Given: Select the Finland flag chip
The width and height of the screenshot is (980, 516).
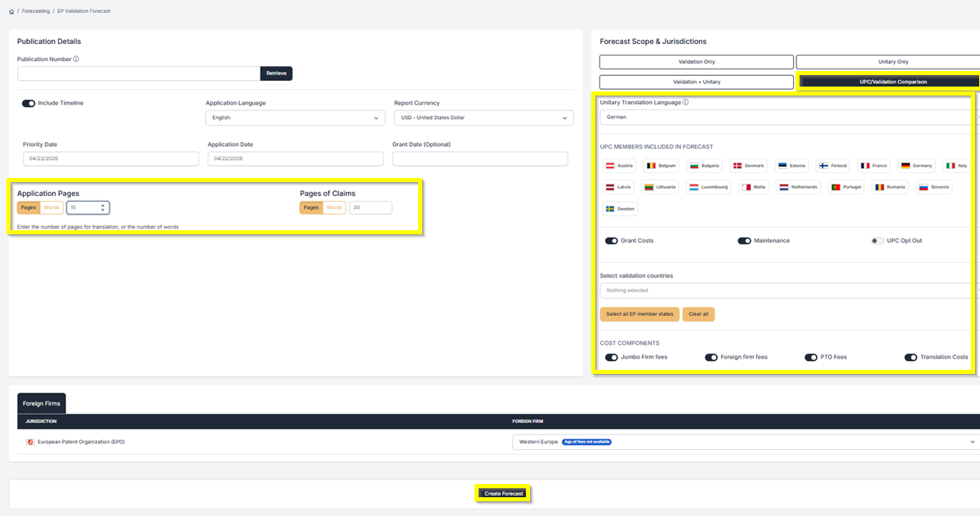Looking at the screenshot, I should (834, 166).
